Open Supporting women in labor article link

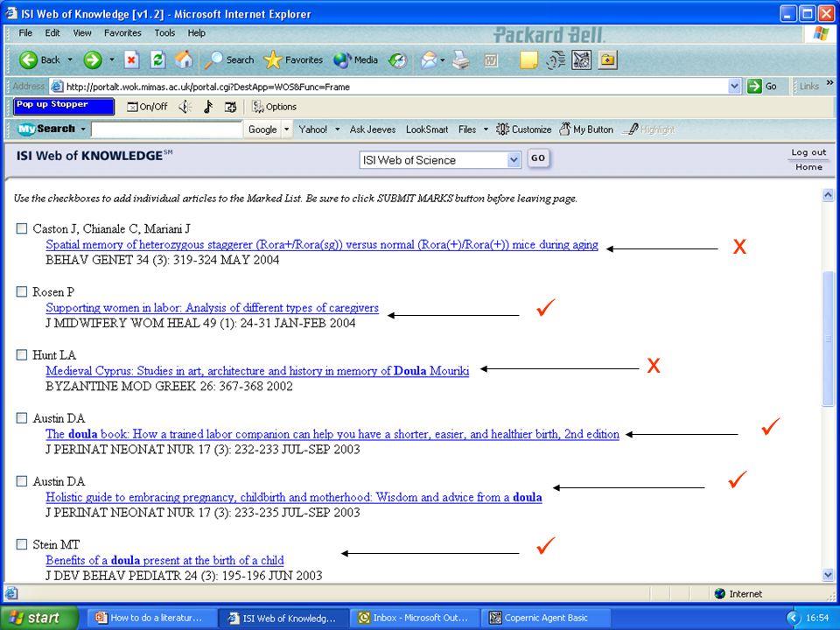pyautogui.click(x=212, y=308)
